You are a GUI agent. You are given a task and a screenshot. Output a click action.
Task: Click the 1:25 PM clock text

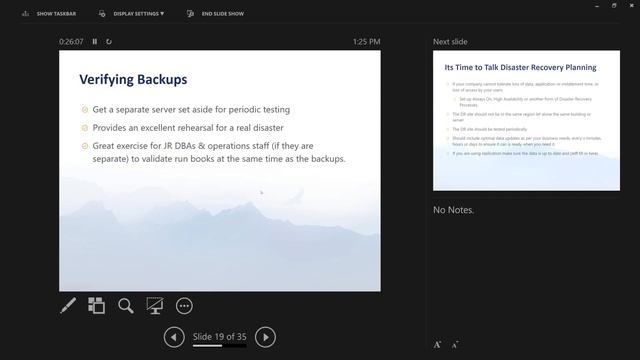click(x=367, y=42)
